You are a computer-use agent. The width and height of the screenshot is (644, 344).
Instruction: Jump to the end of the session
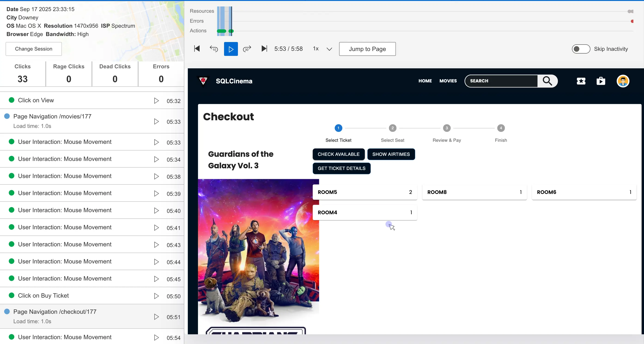(264, 49)
